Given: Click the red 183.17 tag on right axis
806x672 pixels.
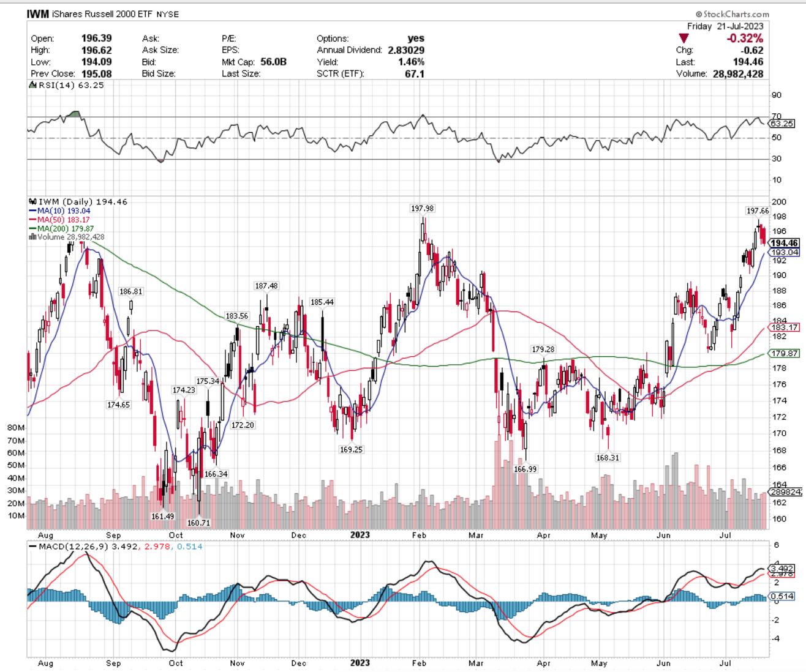Looking at the screenshot, I should click(784, 327).
